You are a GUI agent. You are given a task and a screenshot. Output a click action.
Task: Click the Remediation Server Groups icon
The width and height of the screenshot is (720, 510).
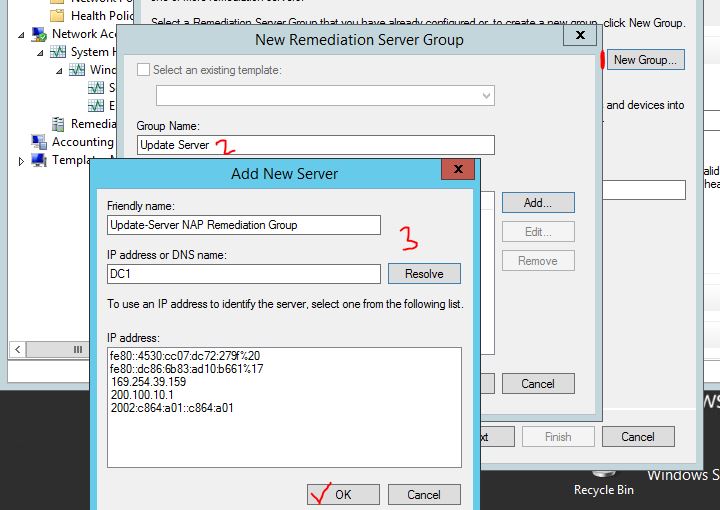(x=58, y=124)
